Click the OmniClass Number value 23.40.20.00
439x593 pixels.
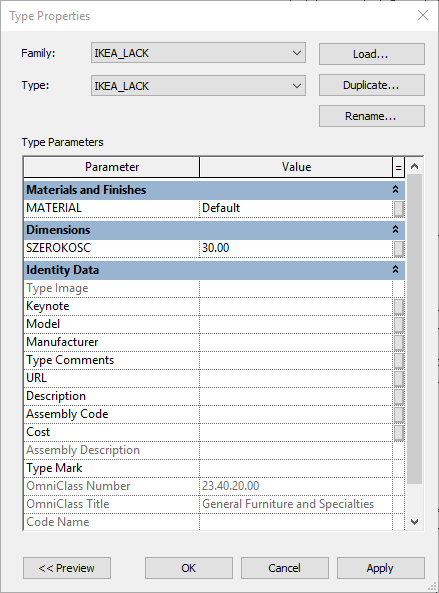pyautogui.click(x=230, y=486)
